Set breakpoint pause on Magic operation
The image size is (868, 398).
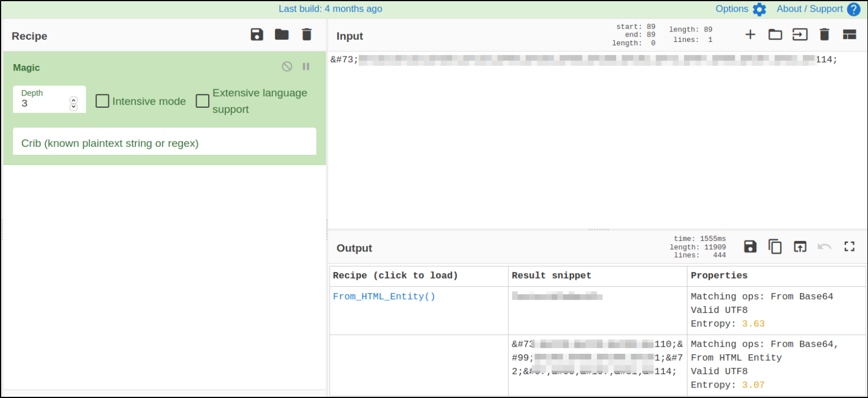point(306,66)
